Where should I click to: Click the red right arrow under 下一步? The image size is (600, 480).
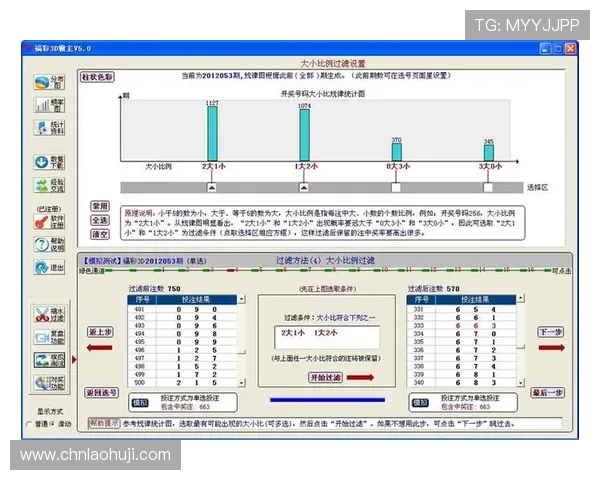point(551,348)
